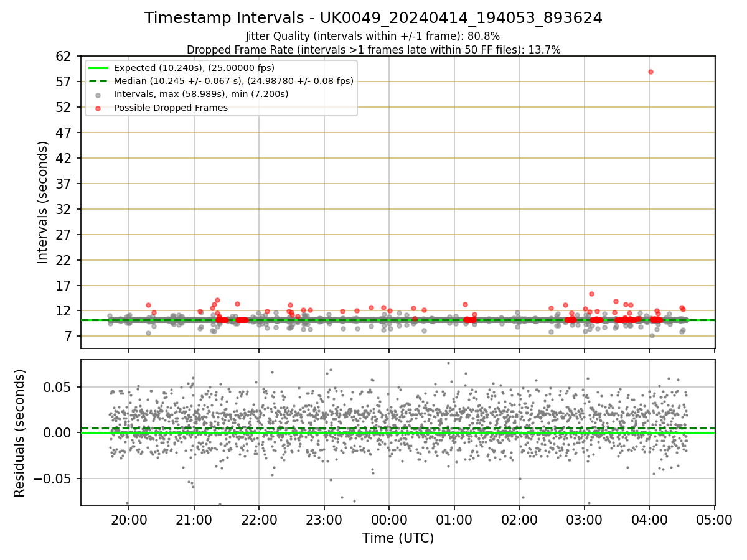Click the 03:00 x-axis tick label
Screen dimensions: 747x560
pyautogui.click(x=585, y=520)
